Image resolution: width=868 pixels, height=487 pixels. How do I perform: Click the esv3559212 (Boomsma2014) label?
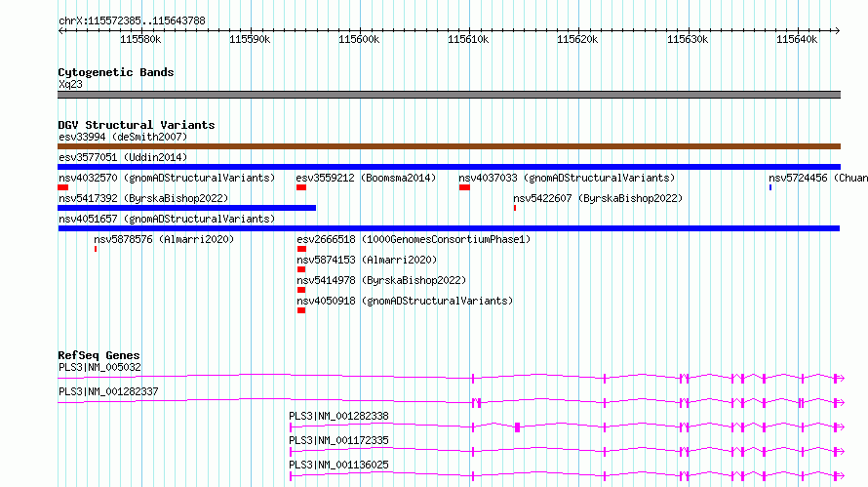coord(366,178)
